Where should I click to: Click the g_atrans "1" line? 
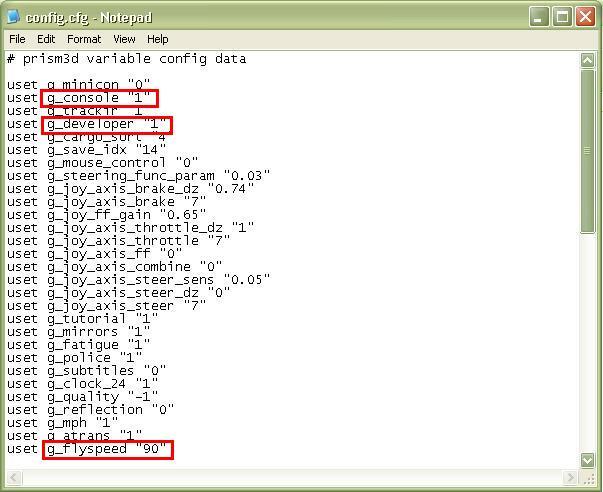[75, 435]
